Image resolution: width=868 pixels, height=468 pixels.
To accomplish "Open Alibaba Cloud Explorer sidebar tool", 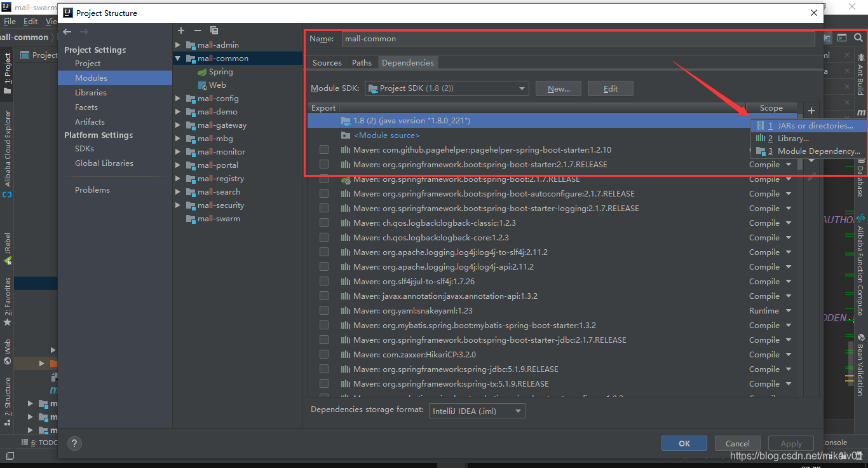I will tap(7, 154).
